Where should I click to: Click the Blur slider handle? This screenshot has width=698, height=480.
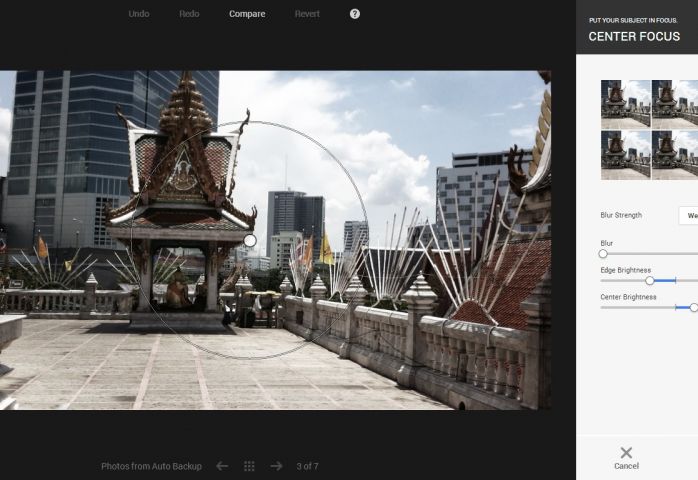[x=603, y=254]
